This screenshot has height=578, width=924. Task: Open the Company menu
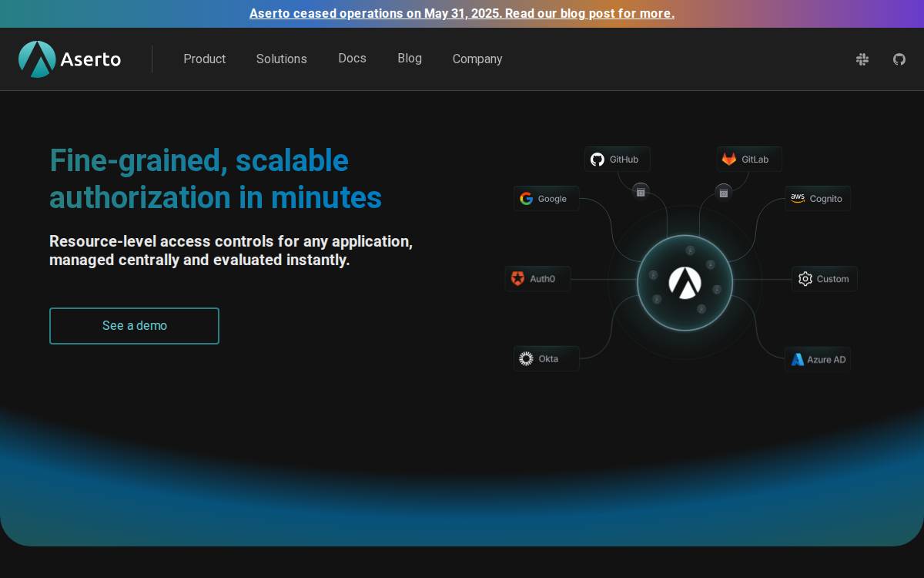(477, 59)
